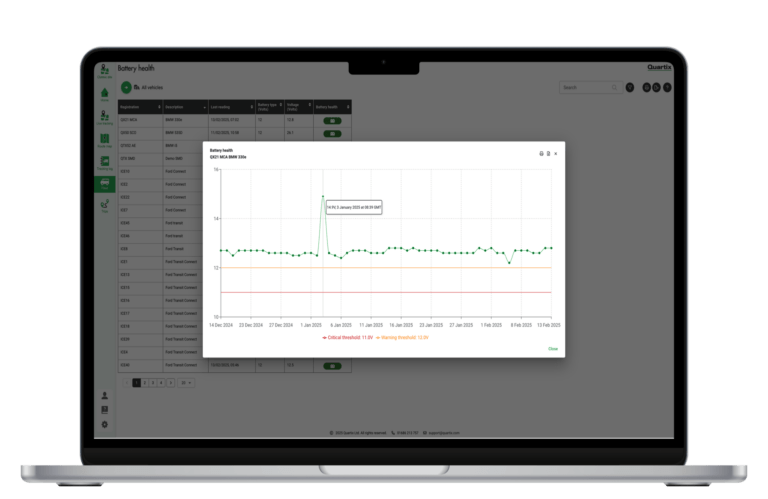The width and height of the screenshot is (768, 499).
Task: Go to page 4 of the table
Action: 161,383
